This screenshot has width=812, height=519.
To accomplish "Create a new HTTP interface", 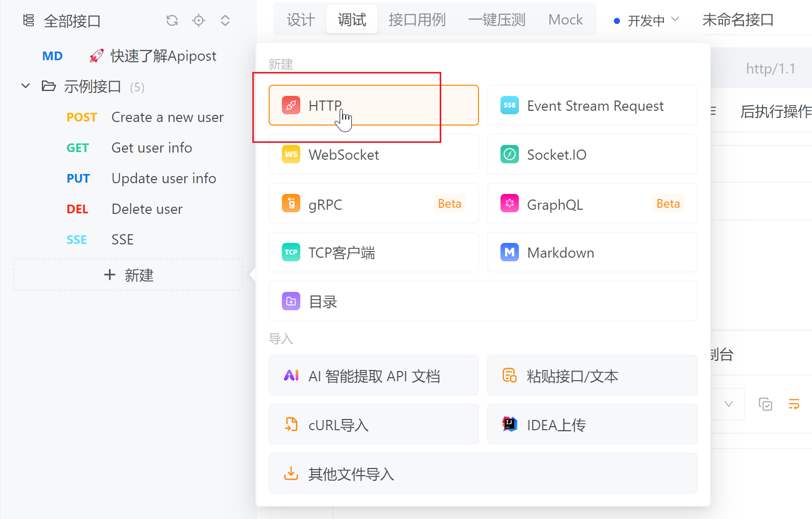I will (374, 105).
